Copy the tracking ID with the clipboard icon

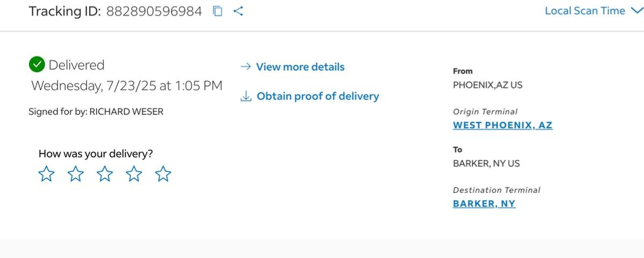[217, 11]
